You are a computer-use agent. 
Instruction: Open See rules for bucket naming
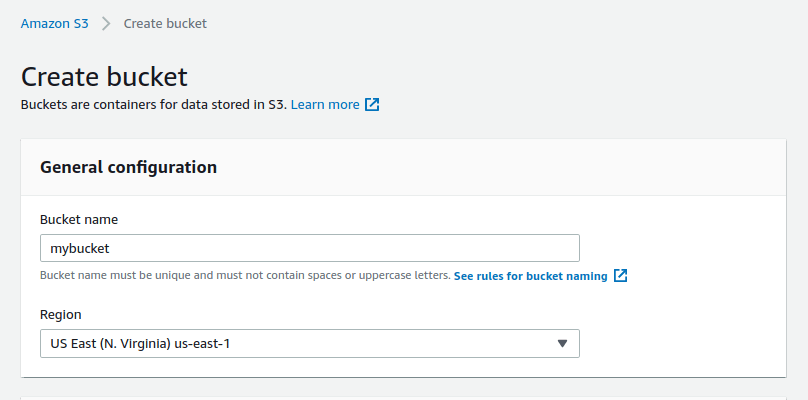tap(531, 276)
